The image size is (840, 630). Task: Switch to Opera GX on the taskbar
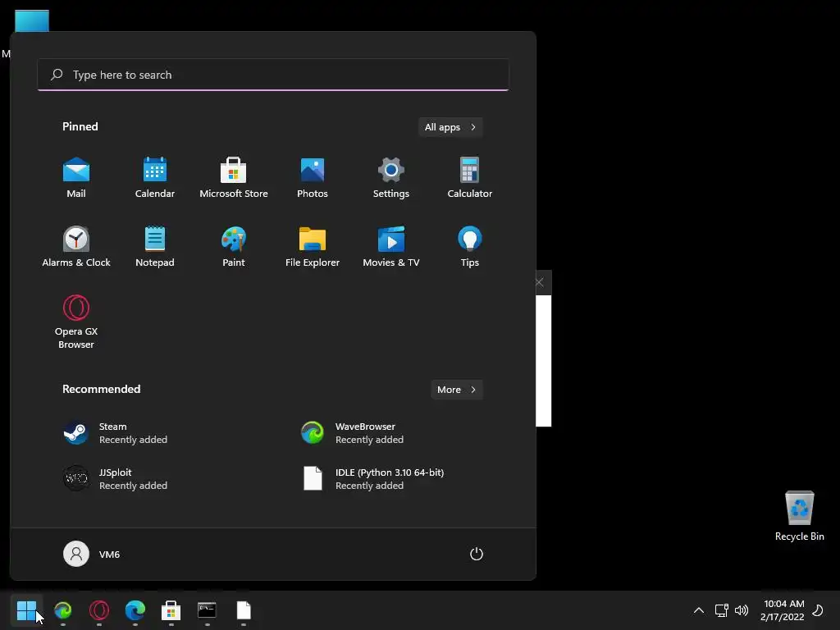[99, 610]
